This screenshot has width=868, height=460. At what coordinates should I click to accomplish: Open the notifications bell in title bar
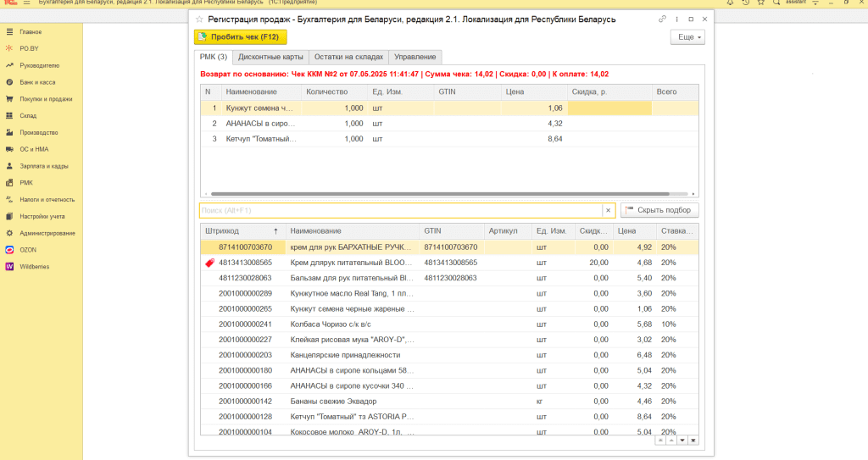tap(730, 3)
